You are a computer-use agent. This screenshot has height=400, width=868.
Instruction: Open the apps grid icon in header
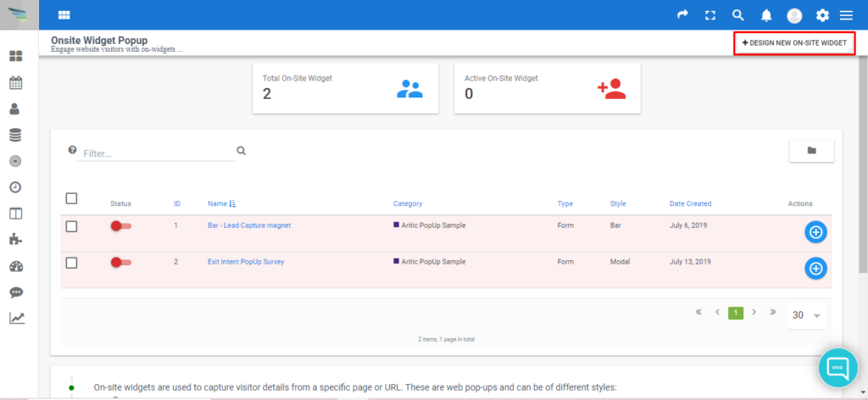coord(64,15)
